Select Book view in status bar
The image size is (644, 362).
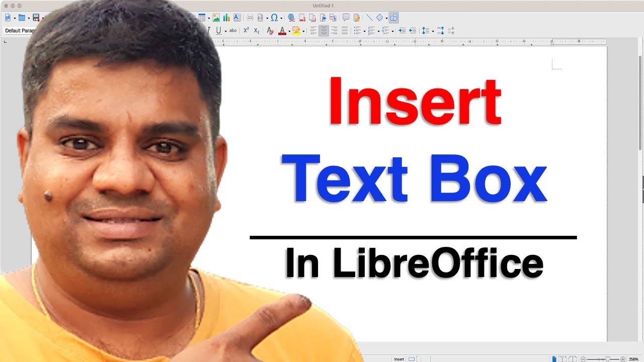573,359
